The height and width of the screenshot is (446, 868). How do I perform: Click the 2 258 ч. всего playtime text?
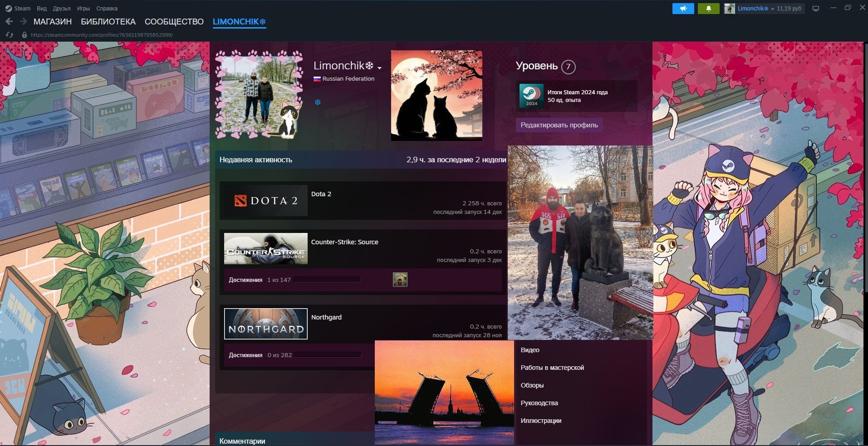482,203
